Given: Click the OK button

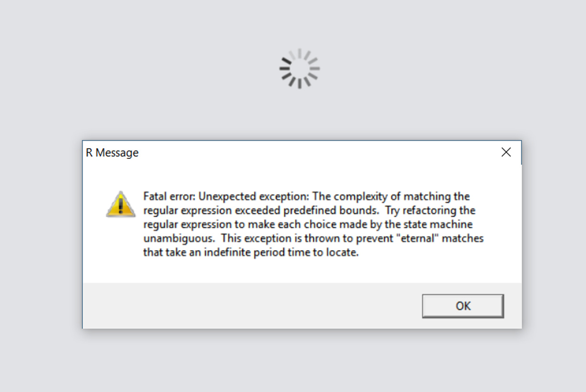Looking at the screenshot, I should pos(463,306).
